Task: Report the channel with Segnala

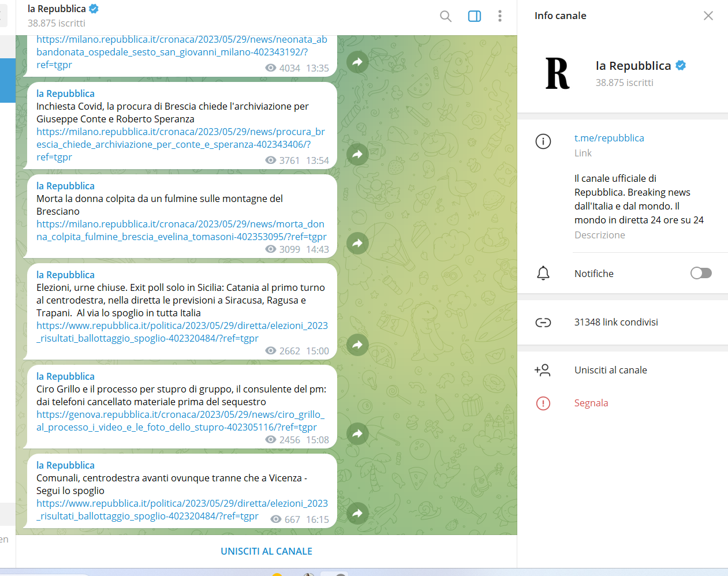Action: click(591, 403)
